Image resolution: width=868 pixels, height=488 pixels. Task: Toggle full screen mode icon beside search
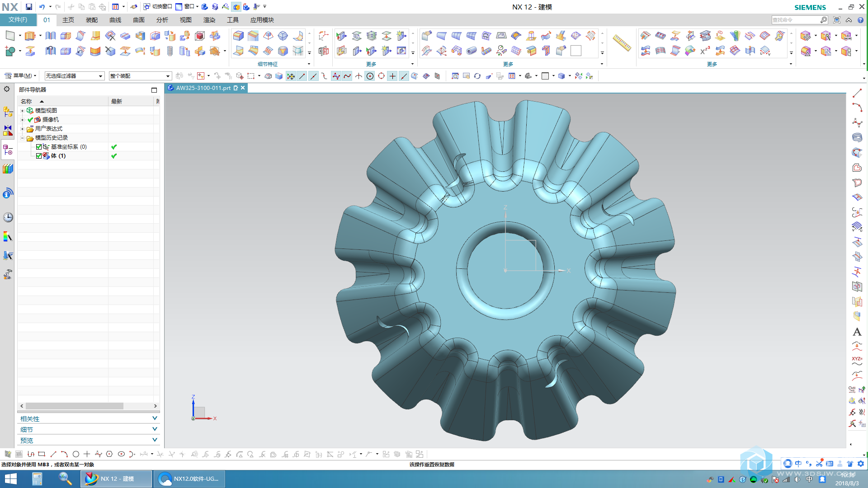click(x=837, y=20)
